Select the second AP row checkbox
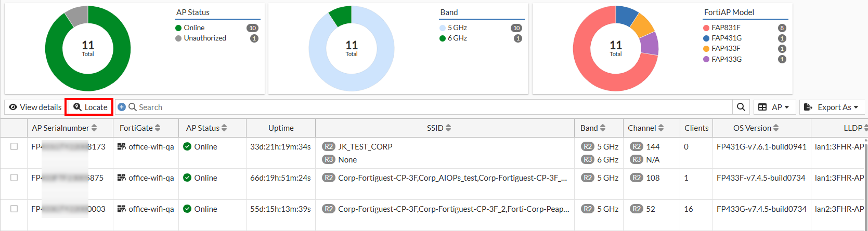Viewport: 868px width, 231px height. pos(14,178)
